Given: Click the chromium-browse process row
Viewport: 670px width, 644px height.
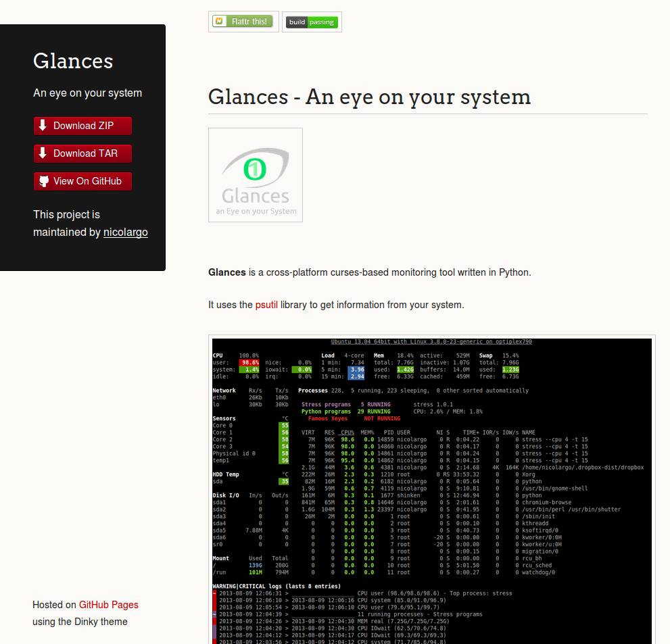Looking at the screenshot, I should coord(436,503).
